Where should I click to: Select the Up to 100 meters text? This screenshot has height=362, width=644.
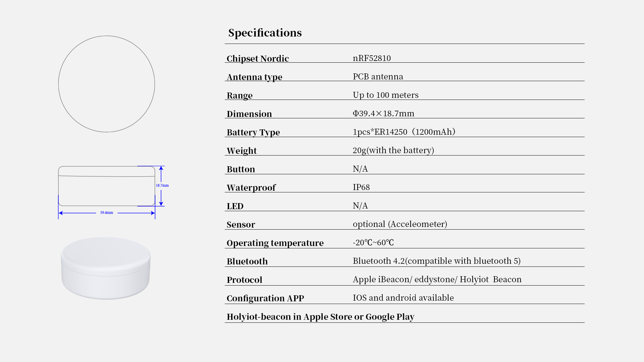pyautogui.click(x=386, y=95)
